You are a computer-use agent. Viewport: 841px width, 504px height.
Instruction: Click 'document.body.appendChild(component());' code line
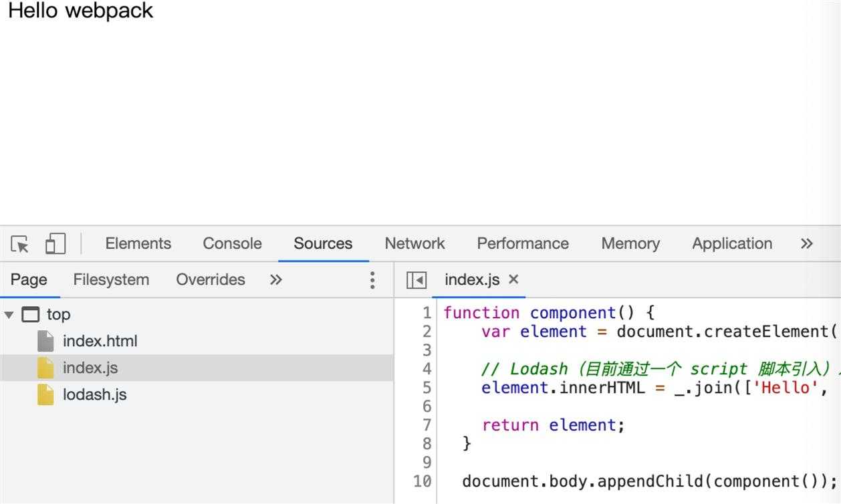[649, 481]
